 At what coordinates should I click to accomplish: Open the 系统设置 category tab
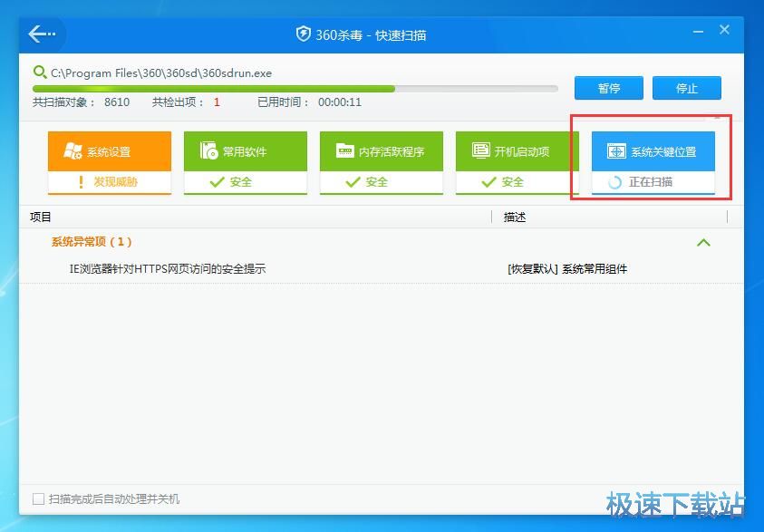[110, 163]
